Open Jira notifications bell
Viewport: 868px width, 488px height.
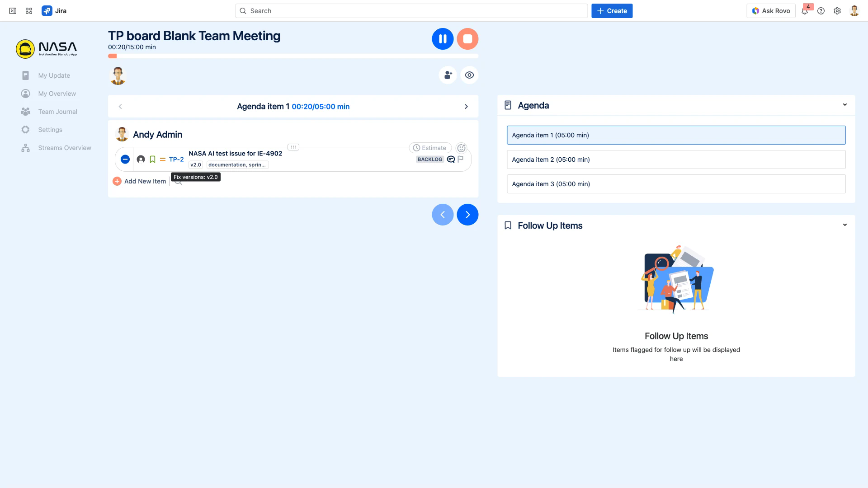804,11
